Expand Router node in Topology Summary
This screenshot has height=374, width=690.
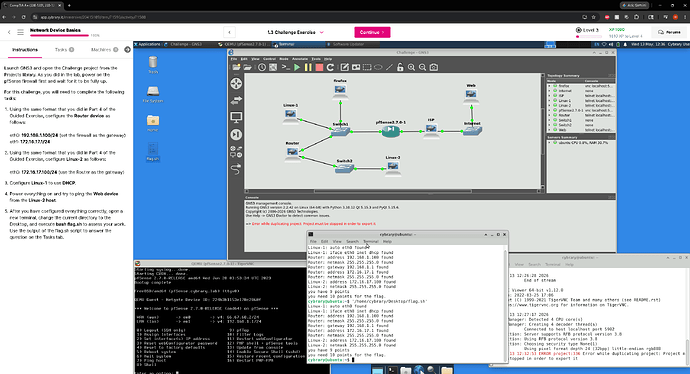pos(550,115)
